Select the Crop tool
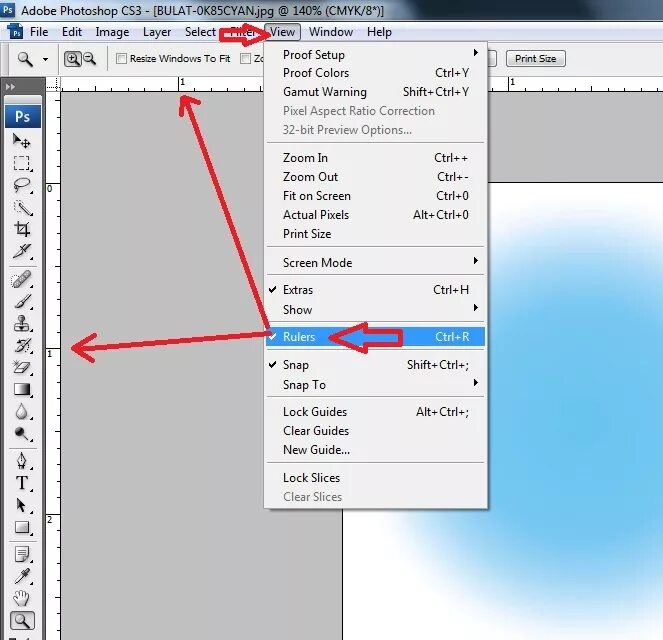 (x=22, y=229)
